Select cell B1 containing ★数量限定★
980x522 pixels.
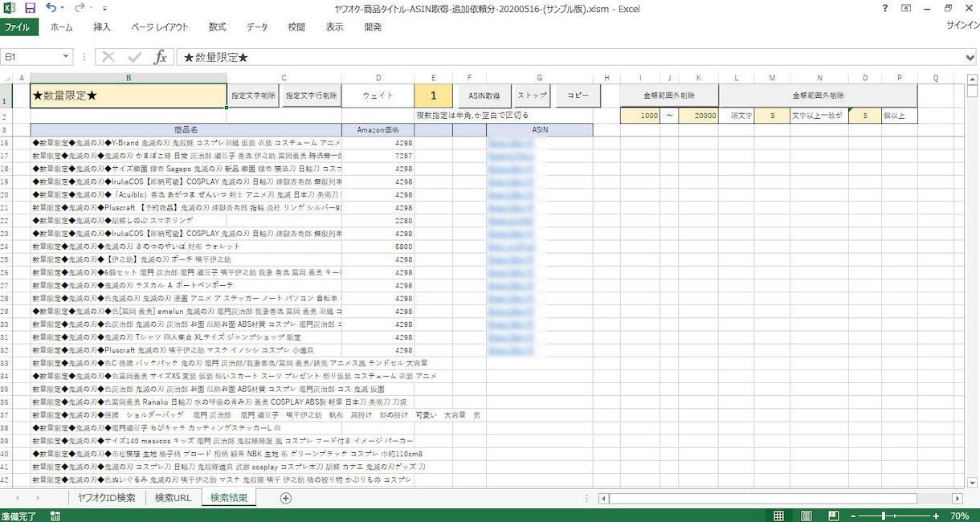(x=129, y=96)
